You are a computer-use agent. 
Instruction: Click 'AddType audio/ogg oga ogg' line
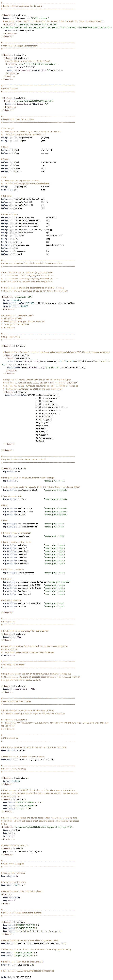[x=25, y=153]
